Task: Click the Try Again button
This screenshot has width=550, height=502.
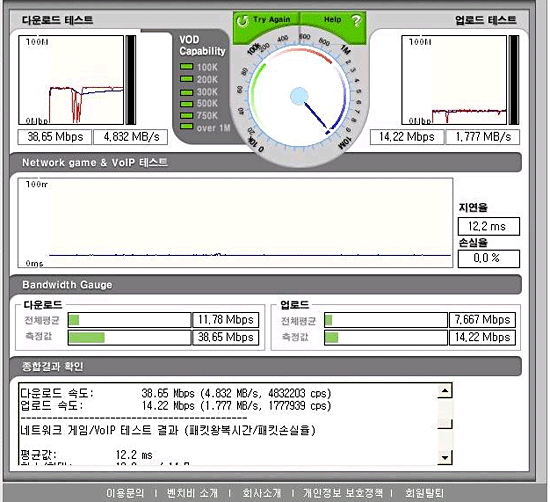Action: point(266,21)
